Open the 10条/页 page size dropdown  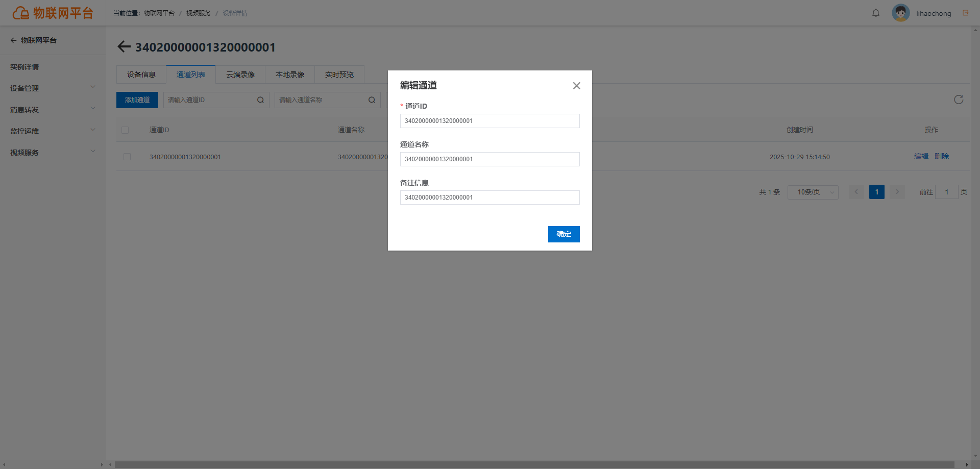(x=813, y=192)
